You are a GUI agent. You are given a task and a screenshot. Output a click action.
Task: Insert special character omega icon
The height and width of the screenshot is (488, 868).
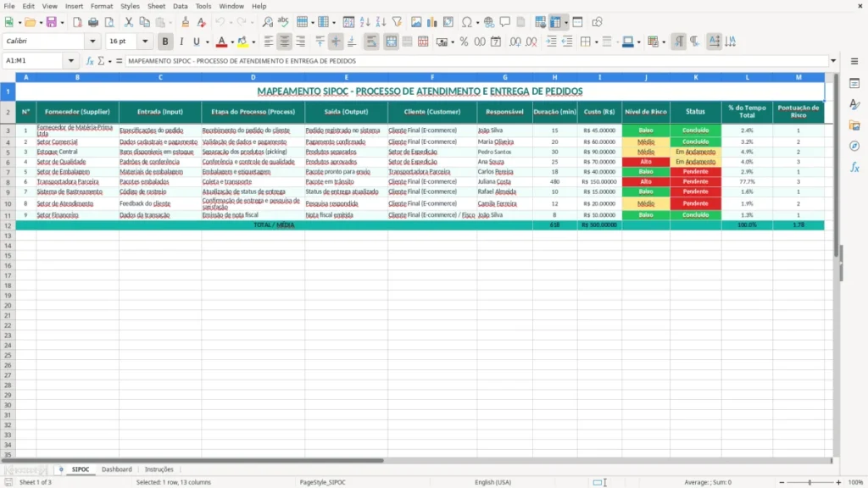pos(467,22)
